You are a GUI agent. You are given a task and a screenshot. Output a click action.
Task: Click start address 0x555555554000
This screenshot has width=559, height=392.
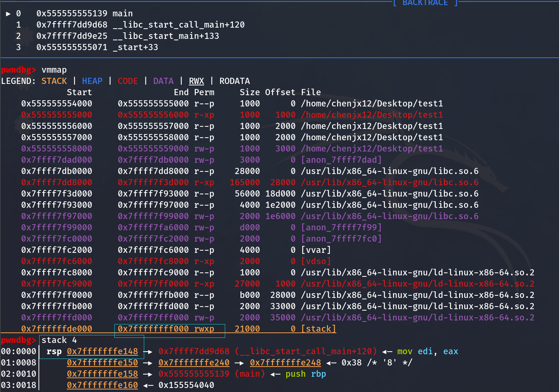57,104
